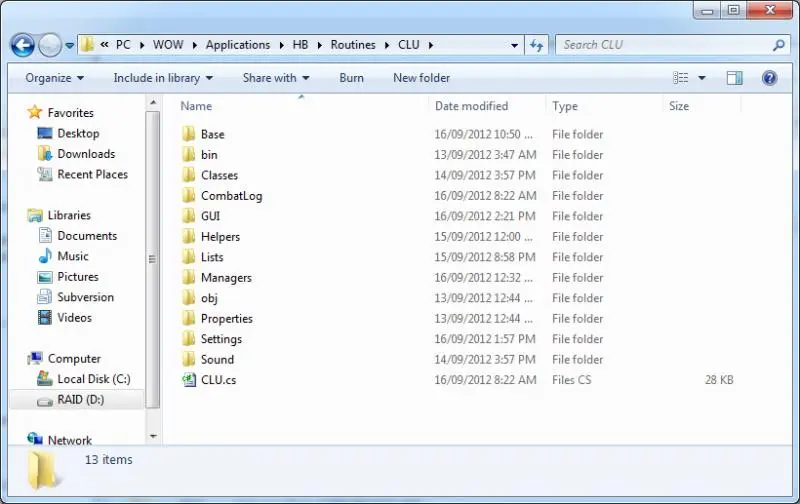Navigate to Routines in the breadcrumb

(x=353, y=45)
